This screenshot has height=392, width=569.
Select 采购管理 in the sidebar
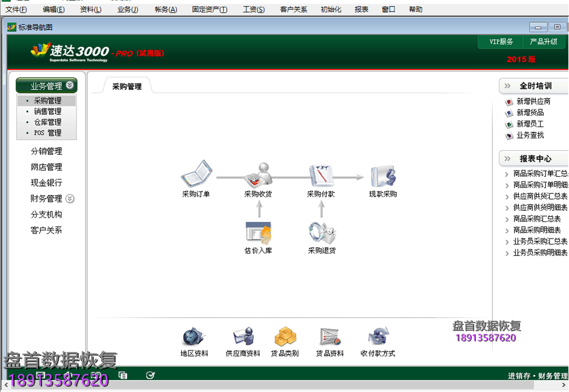(x=47, y=100)
